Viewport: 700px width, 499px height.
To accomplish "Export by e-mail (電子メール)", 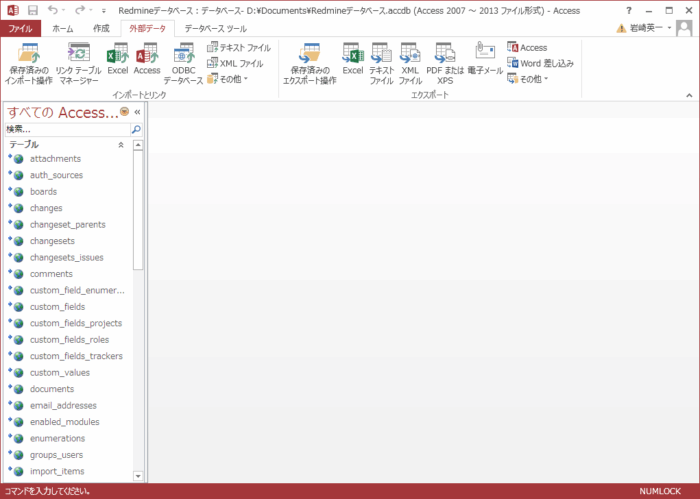I will point(485,59).
